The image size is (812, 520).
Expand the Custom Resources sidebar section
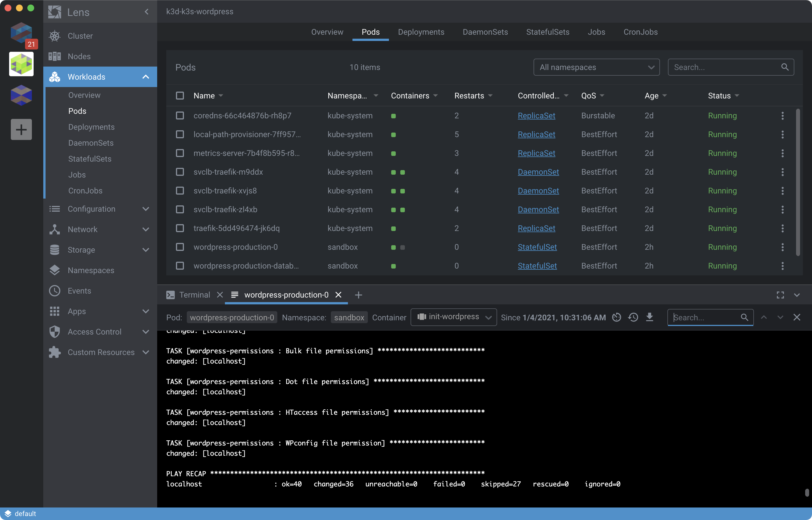pyautogui.click(x=146, y=352)
